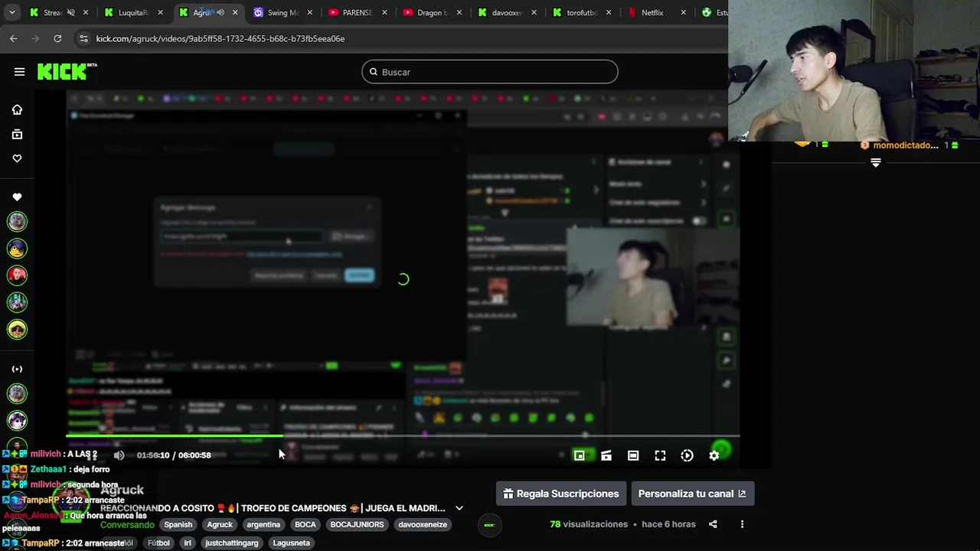This screenshot has width=980, height=551.
Task: Click the share icon below the video
Action: point(713,524)
